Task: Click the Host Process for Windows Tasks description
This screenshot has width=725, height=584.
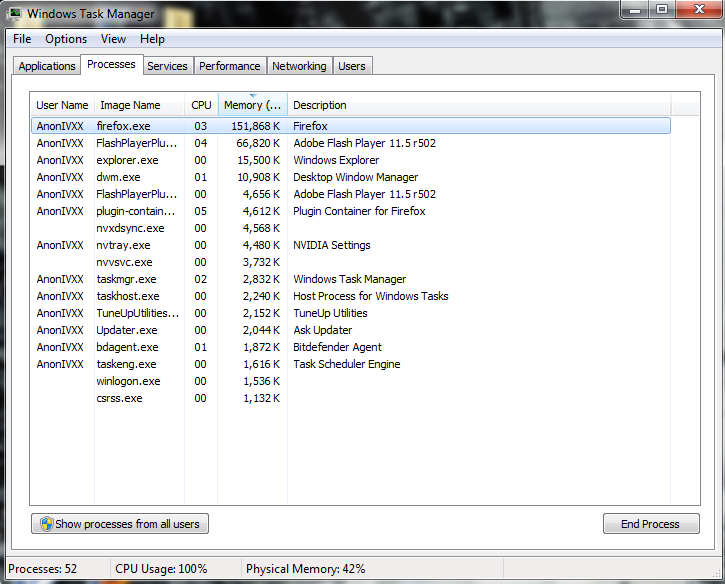Action: coord(371,296)
